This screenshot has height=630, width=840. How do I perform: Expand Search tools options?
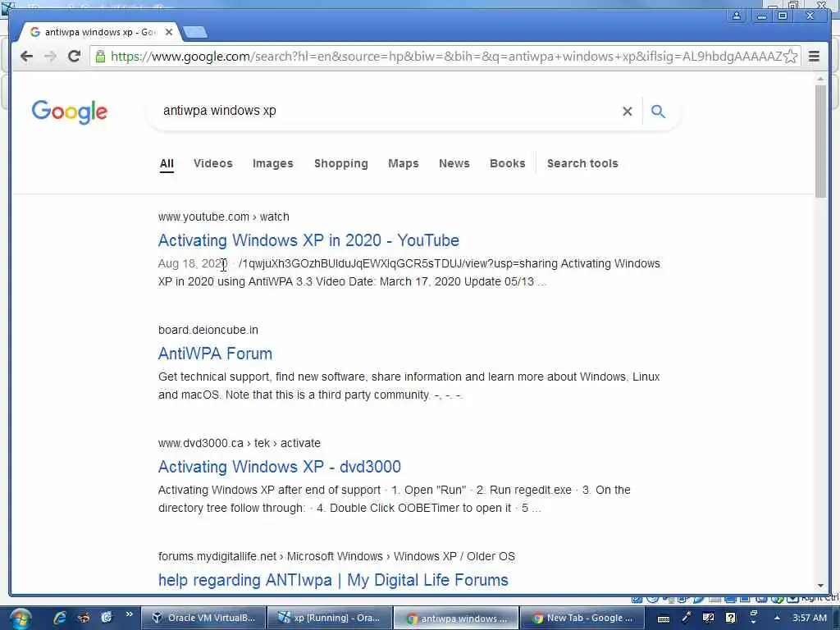coord(582,163)
